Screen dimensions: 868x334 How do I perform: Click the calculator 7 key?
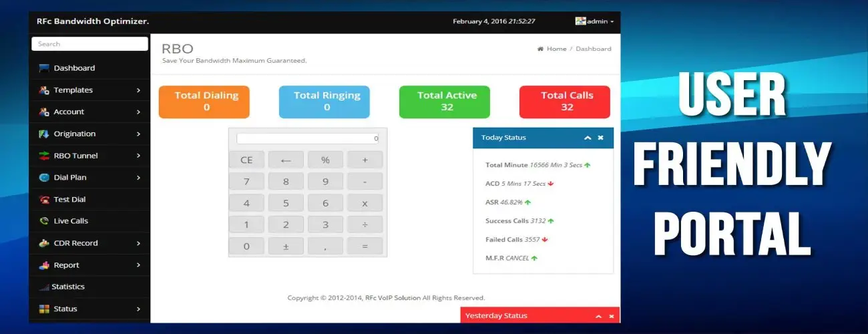tap(246, 182)
